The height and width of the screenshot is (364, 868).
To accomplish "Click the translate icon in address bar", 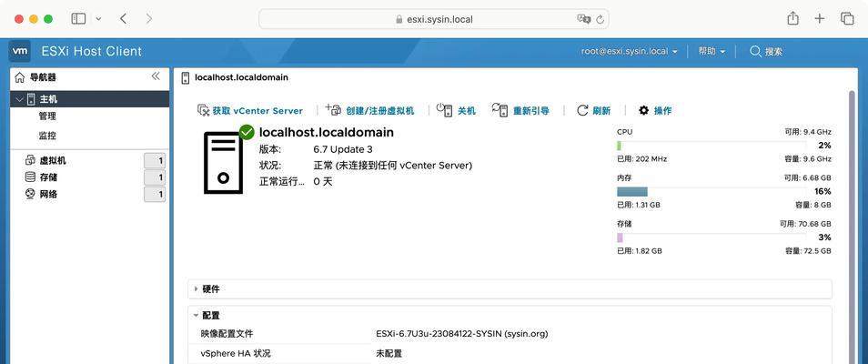I will click(x=583, y=19).
